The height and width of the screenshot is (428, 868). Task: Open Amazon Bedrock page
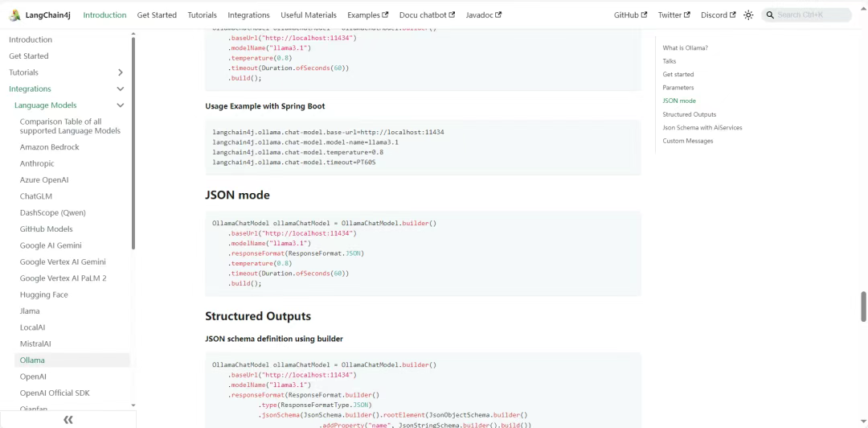coord(50,147)
